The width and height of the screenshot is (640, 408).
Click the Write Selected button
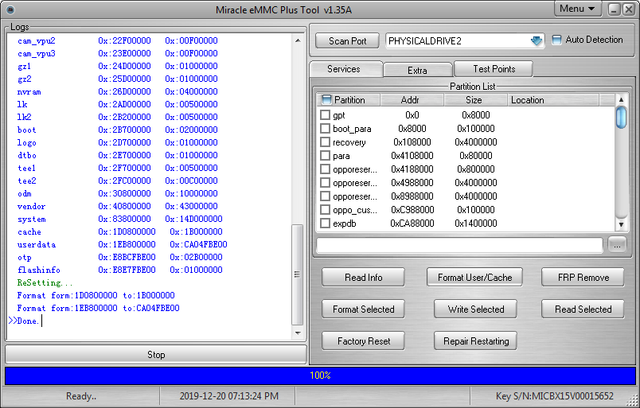[476, 309]
